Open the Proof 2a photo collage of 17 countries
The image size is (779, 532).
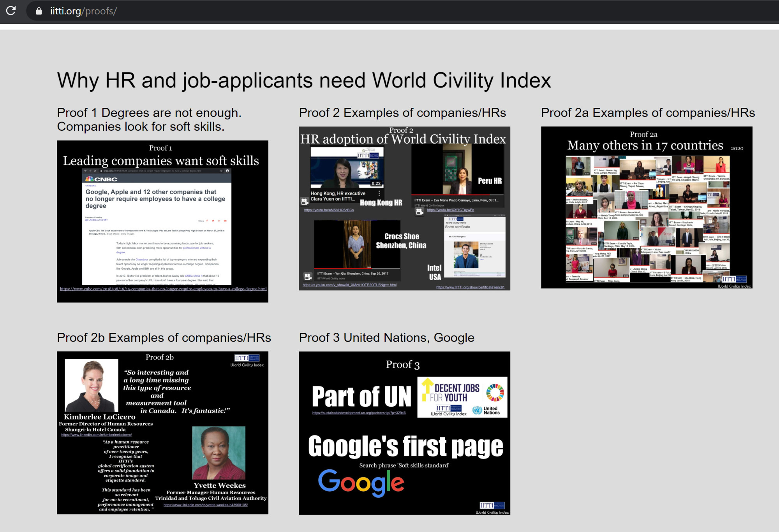point(647,219)
